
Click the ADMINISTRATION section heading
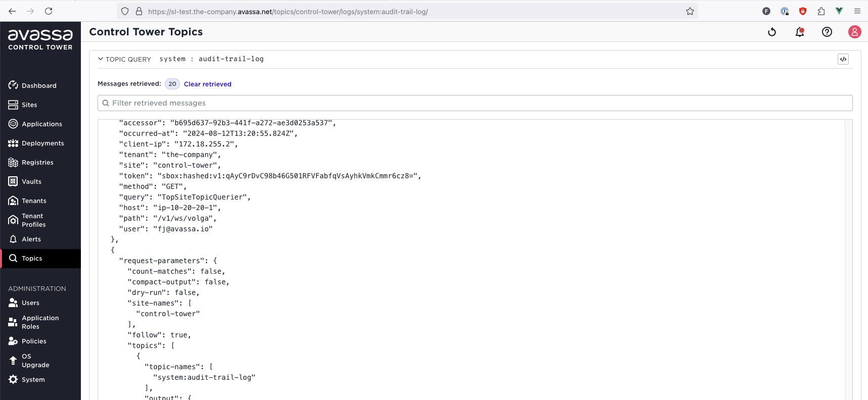[x=37, y=288]
